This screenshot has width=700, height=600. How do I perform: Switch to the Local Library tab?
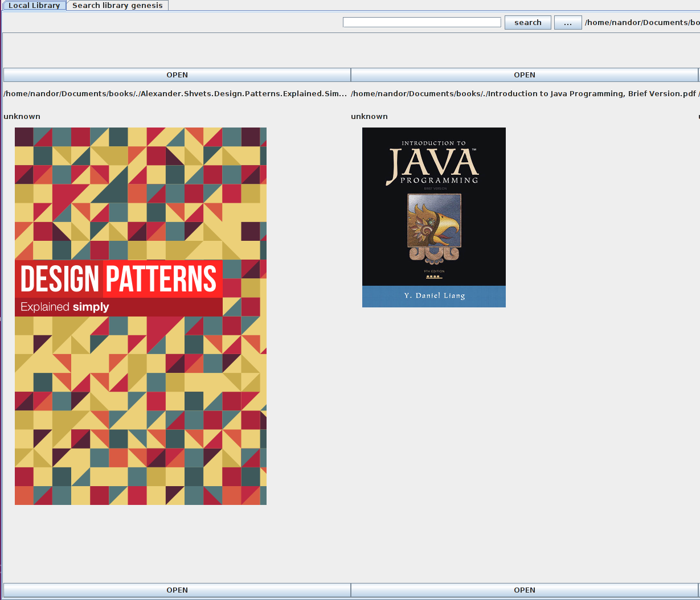pos(34,5)
